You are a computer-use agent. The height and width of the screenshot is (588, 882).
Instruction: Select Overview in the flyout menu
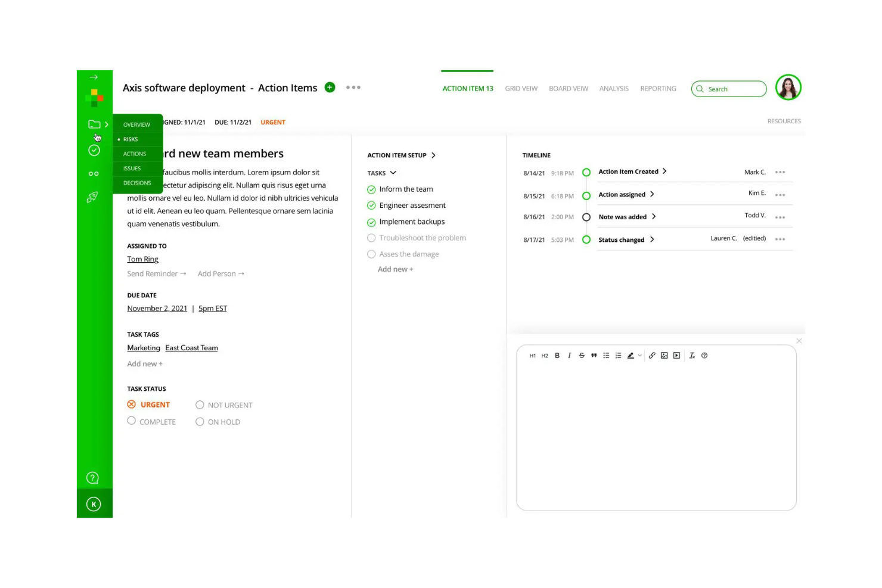138,125
